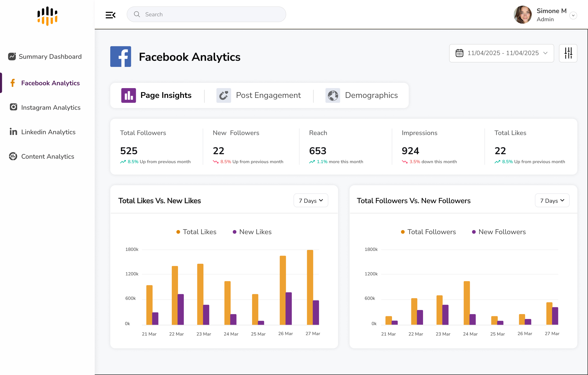The height and width of the screenshot is (375, 588).
Task: Click 25 Mar label on Followers chart
Action: point(497,334)
